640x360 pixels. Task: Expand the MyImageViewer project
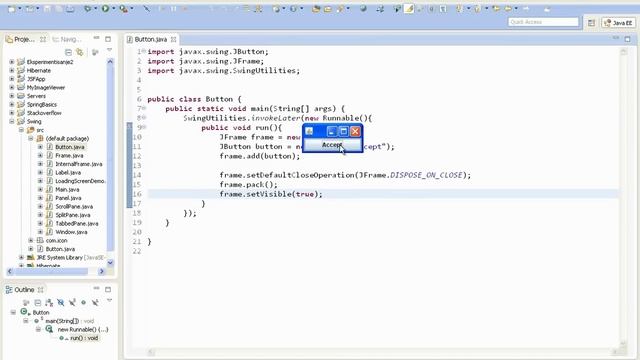tap(12, 87)
